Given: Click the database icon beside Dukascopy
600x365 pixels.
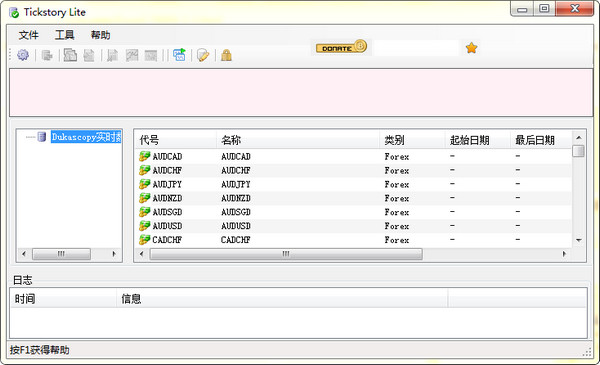Looking at the screenshot, I should 42,137.
